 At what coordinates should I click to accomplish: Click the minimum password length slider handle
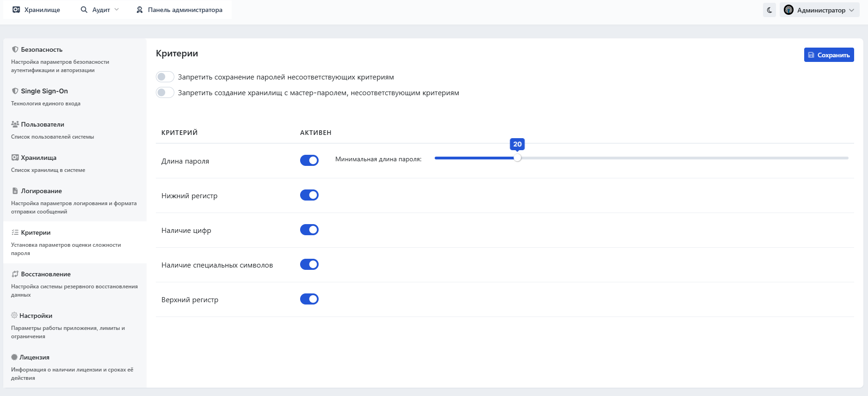click(517, 158)
